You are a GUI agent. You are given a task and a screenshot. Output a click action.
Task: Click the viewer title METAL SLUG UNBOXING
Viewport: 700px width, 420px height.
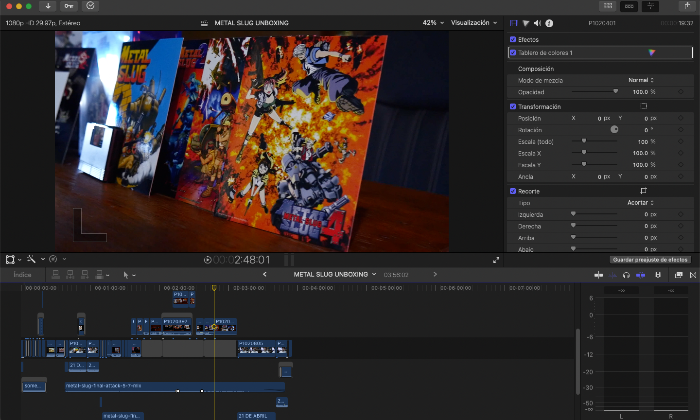[x=251, y=23]
